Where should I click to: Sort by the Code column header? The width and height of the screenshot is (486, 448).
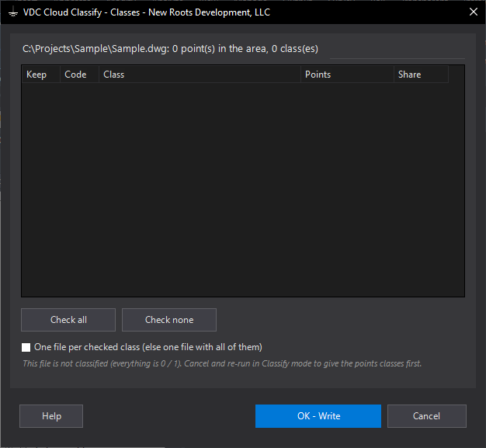pyautogui.click(x=79, y=75)
